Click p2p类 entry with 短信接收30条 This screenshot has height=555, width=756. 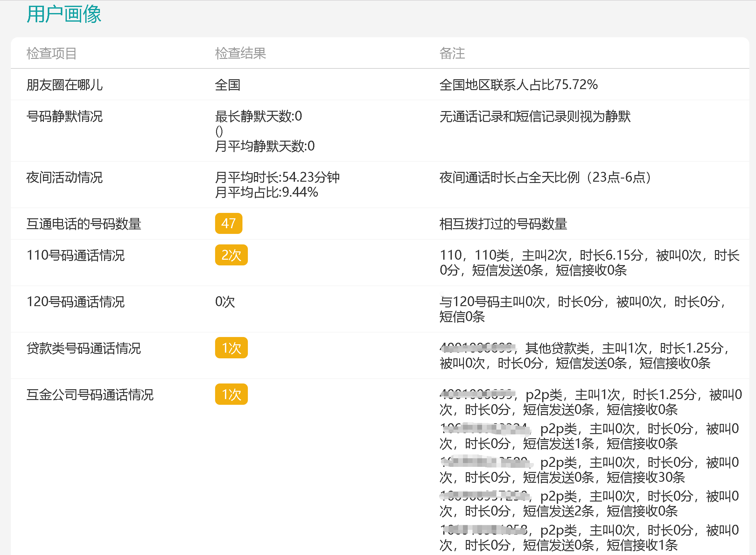pos(589,470)
